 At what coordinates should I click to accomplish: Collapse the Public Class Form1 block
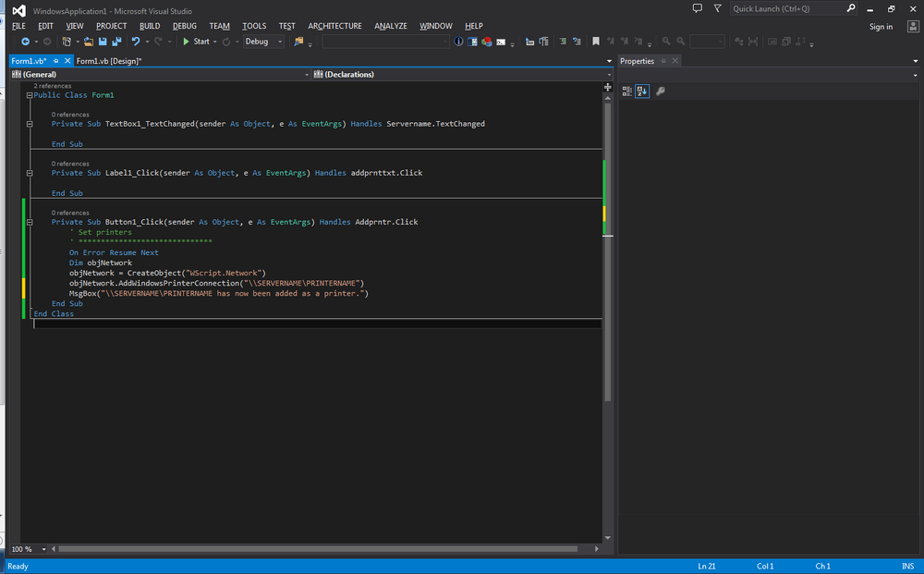[x=30, y=95]
